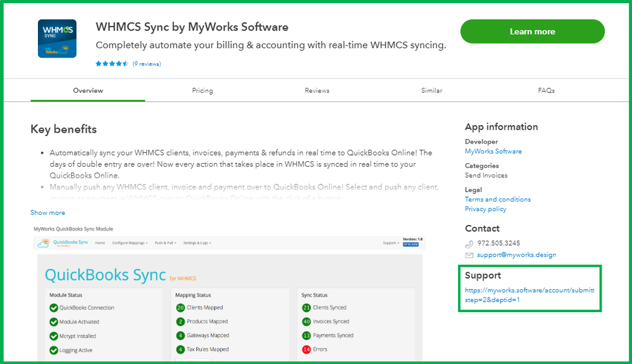Open the myworks.software support URL

click(x=530, y=295)
